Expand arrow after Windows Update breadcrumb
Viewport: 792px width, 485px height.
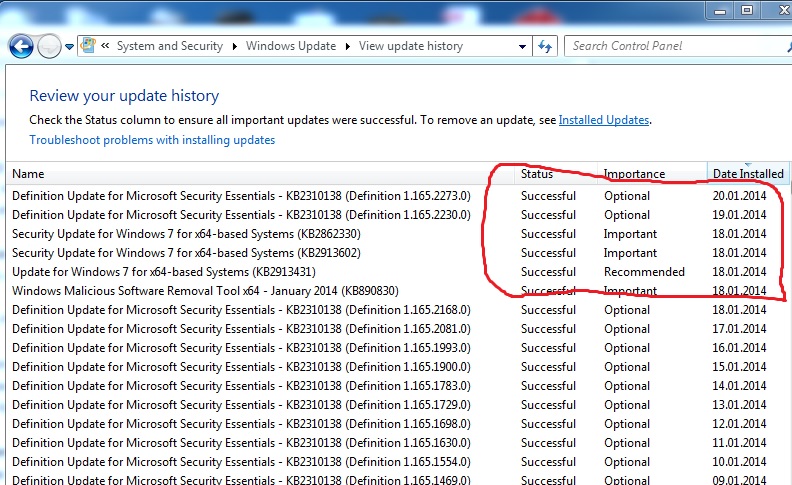(x=348, y=46)
